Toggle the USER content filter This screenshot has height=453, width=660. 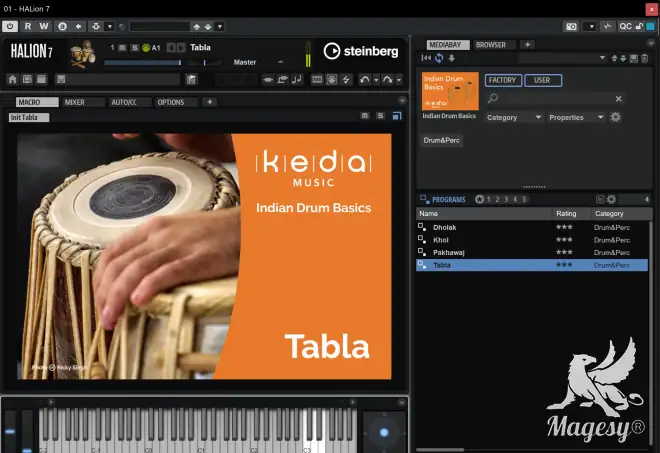[543, 80]
